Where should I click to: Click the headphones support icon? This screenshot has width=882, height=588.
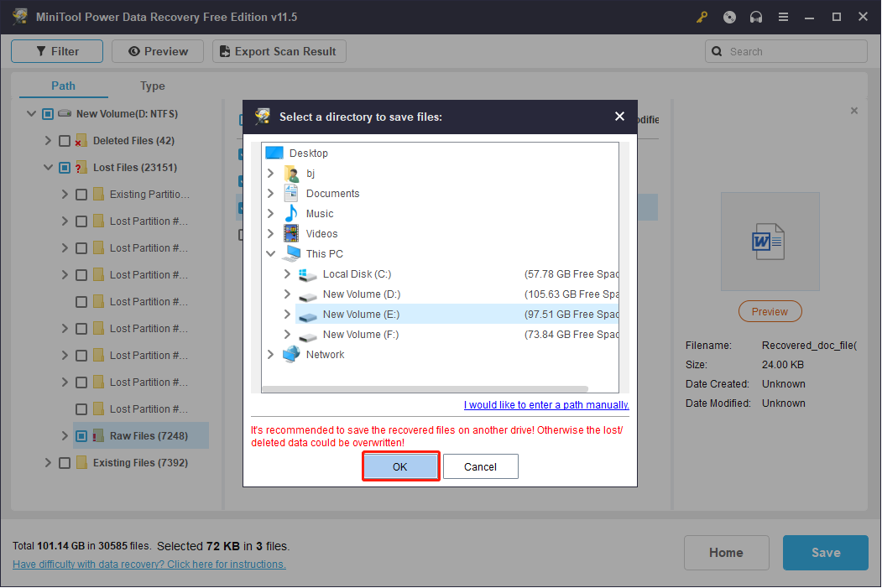point(755,17)
